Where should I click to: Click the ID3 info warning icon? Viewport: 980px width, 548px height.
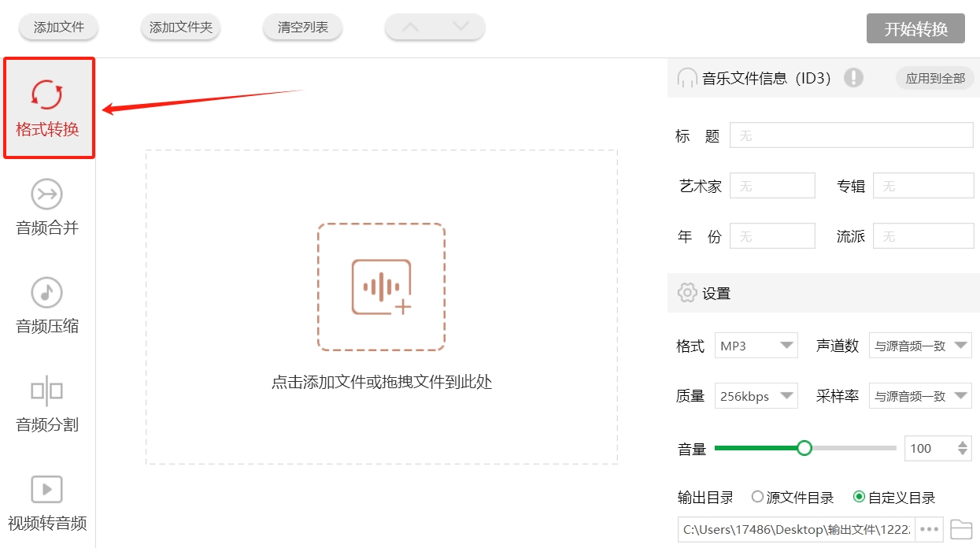[853, 78]
